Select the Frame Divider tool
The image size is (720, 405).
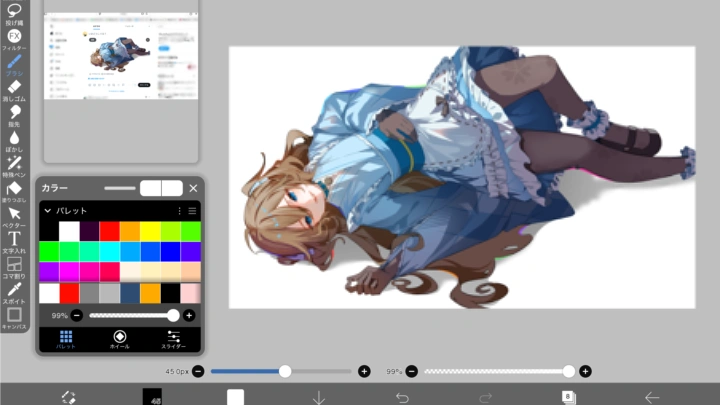(14, 268)
